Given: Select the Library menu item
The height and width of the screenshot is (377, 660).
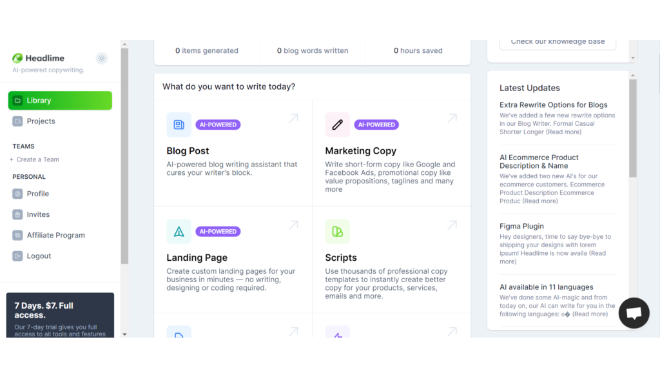Looking at the screenshot, I should [60, 101].
